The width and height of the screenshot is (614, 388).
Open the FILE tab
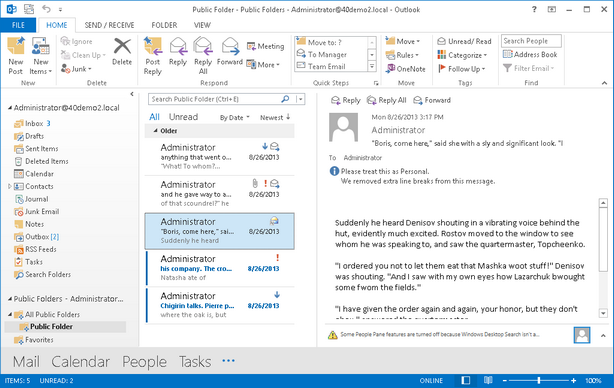click(18, 25)
